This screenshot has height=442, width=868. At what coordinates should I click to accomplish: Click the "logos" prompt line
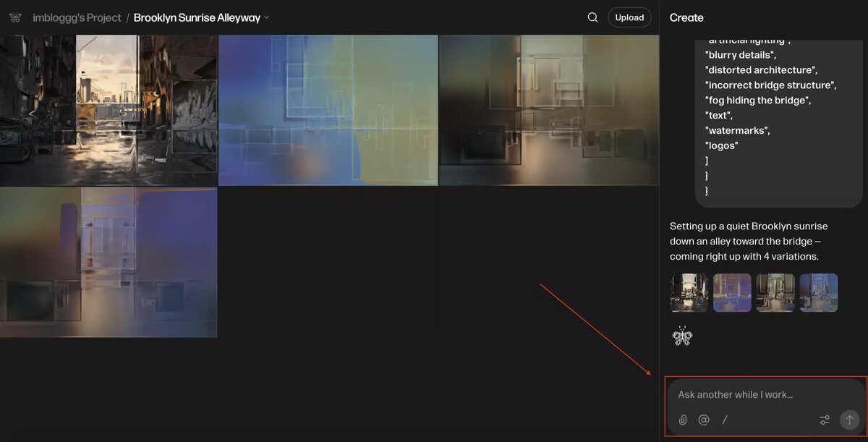722,145
